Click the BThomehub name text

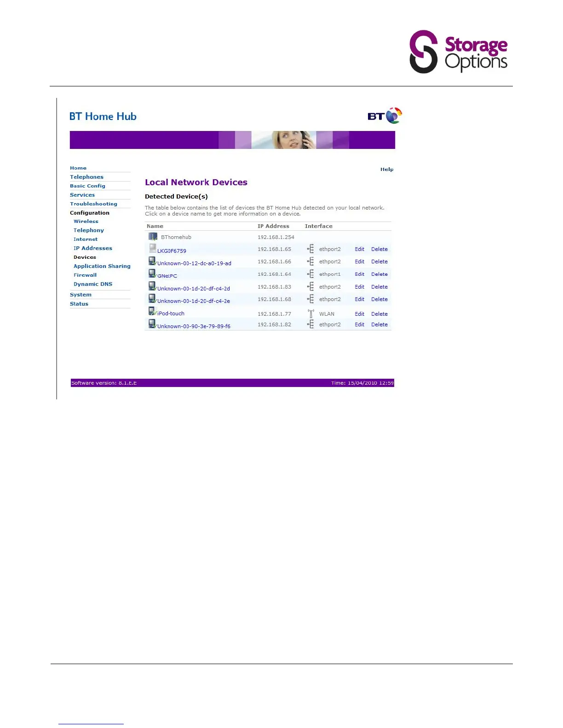(x=176, y=237)
